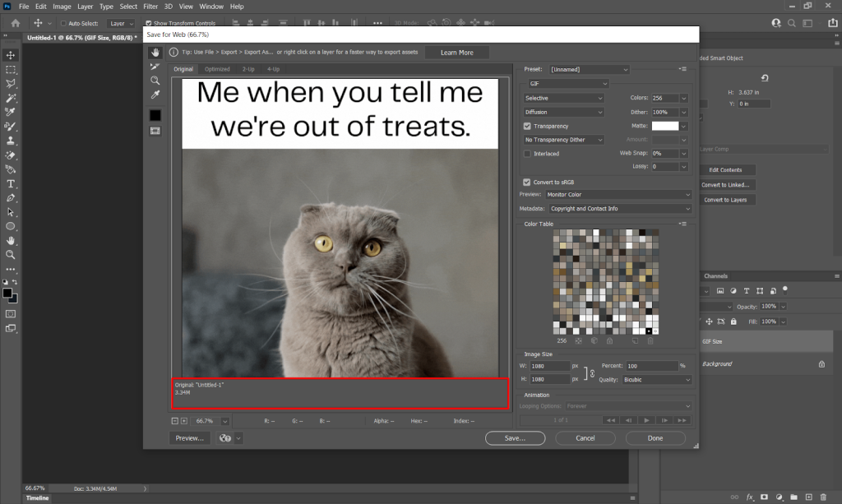Click the Learn More button
Viewport: 842px width, 504px height.
457,53
